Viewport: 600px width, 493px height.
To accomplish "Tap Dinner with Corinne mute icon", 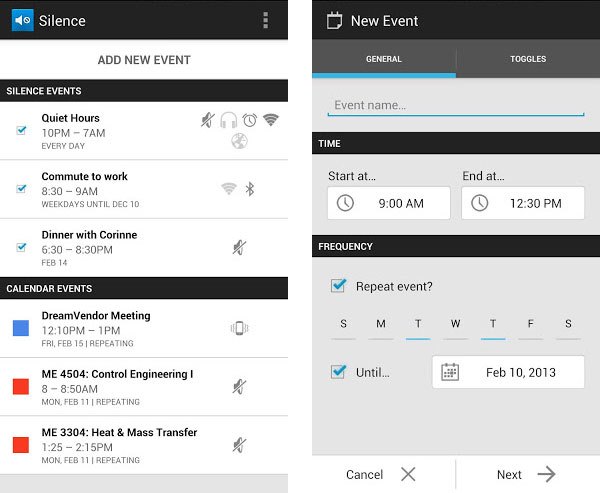I will [240, 248].
